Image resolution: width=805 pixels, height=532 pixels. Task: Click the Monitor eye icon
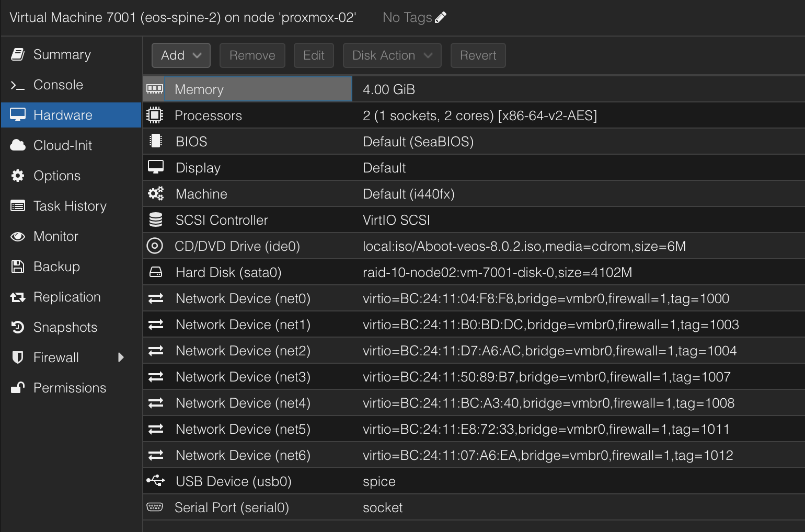(x=18, y=236)
